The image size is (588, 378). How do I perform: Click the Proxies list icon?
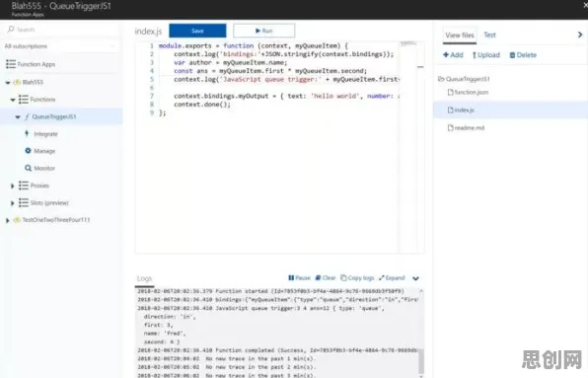point(24,186)
